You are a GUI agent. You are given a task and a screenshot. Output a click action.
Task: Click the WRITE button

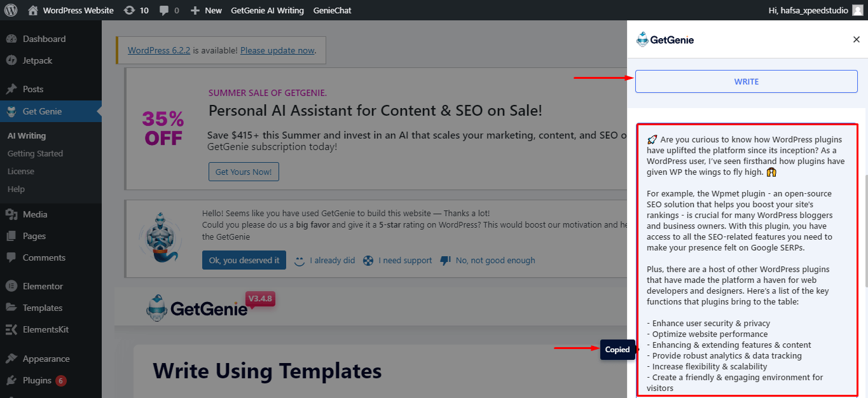tap(747, 81)
